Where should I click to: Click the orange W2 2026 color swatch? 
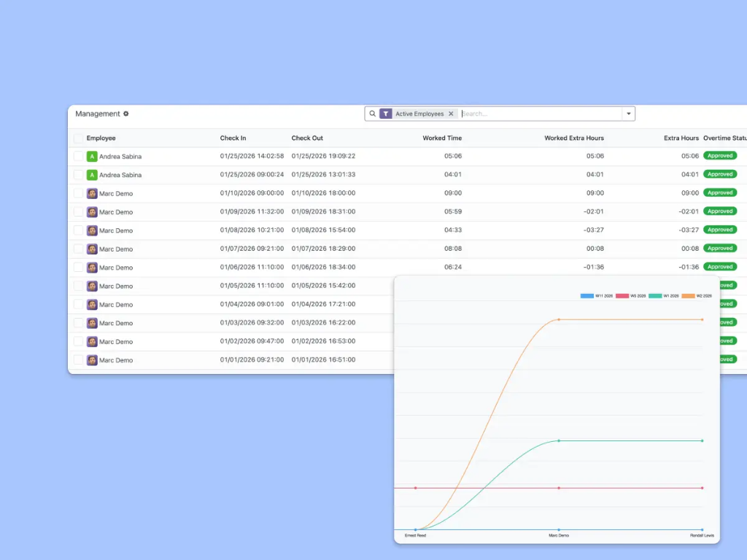(x=689, y=295)
